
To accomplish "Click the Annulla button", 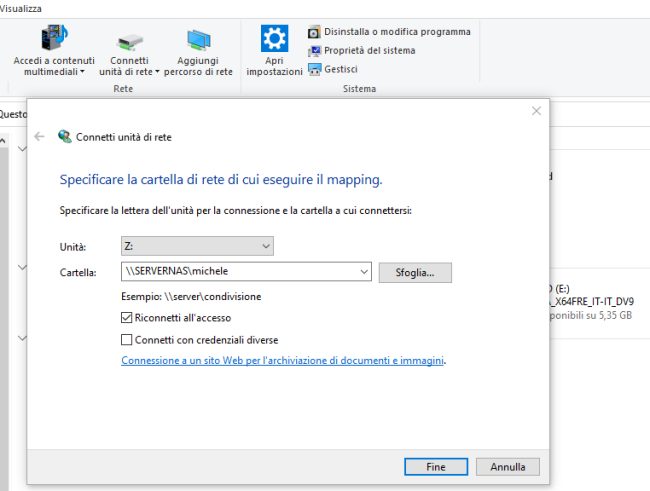I will pyautogui.click(x=508, y=467).
